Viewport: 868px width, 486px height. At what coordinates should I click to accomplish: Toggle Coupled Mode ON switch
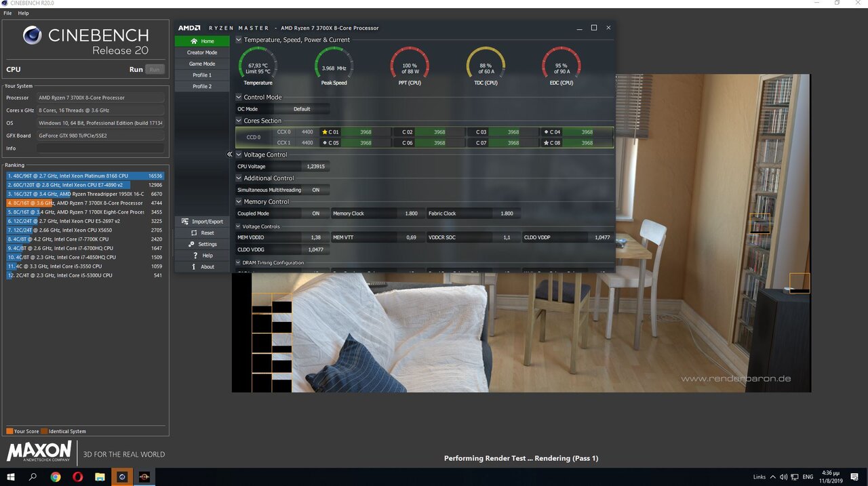pos(316,214)
